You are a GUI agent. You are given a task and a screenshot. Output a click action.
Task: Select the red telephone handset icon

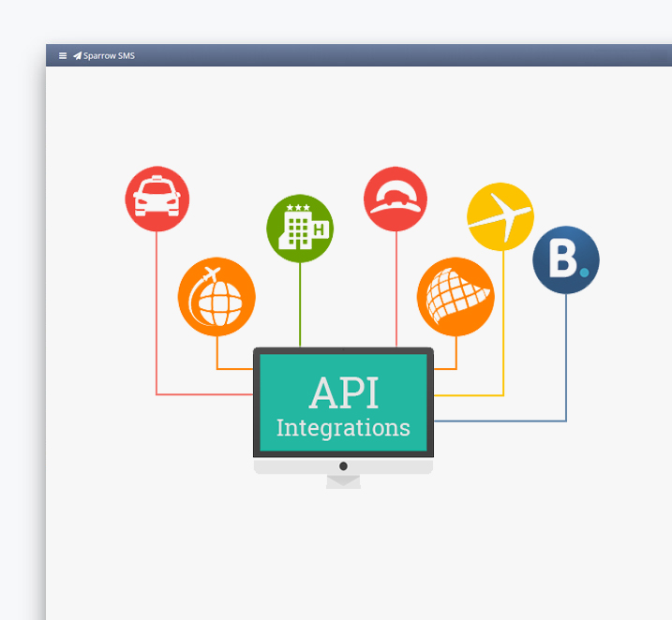[x=396, y=199]
